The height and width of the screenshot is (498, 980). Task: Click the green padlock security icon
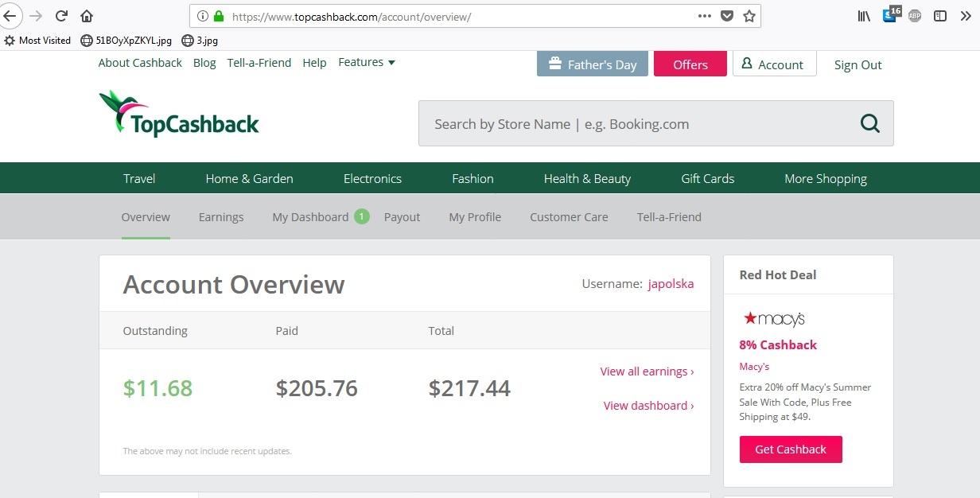[x=219, y=16]
